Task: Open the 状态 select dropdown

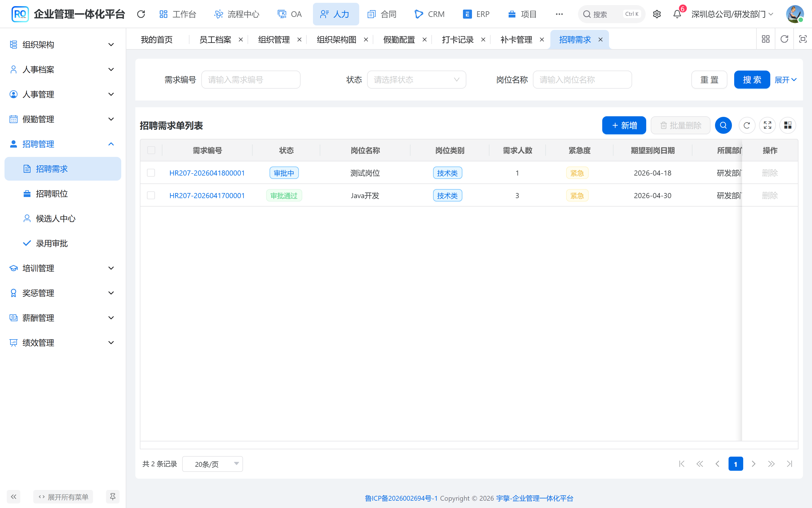Action: click(416, 80)
